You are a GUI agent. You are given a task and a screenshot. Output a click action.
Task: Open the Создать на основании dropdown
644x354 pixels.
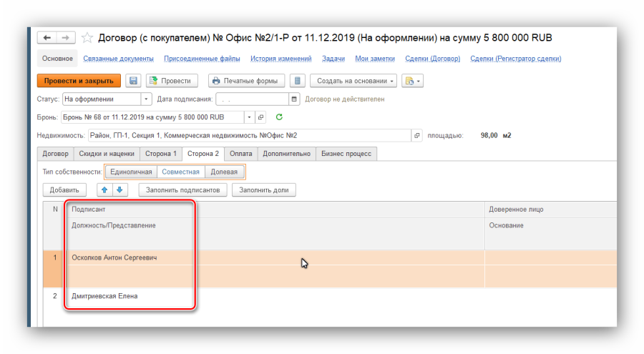click(x=356, y=81)
